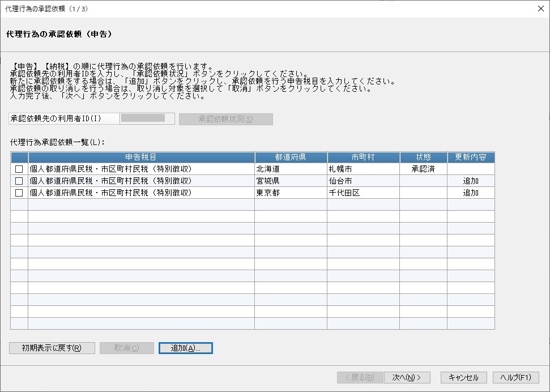Open help with ヘルプ(F1) button
Image resolution: width=550 pixels, height=392 pixels.
click(515, 378)
